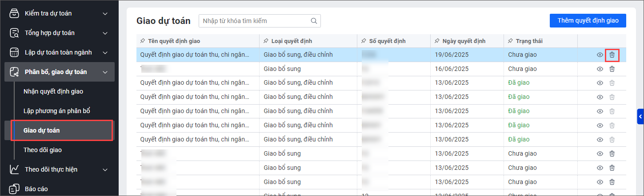Click the Kiểm tra dự toán sidebar icon
Screen dimensions: 644x196
point(15,13)
